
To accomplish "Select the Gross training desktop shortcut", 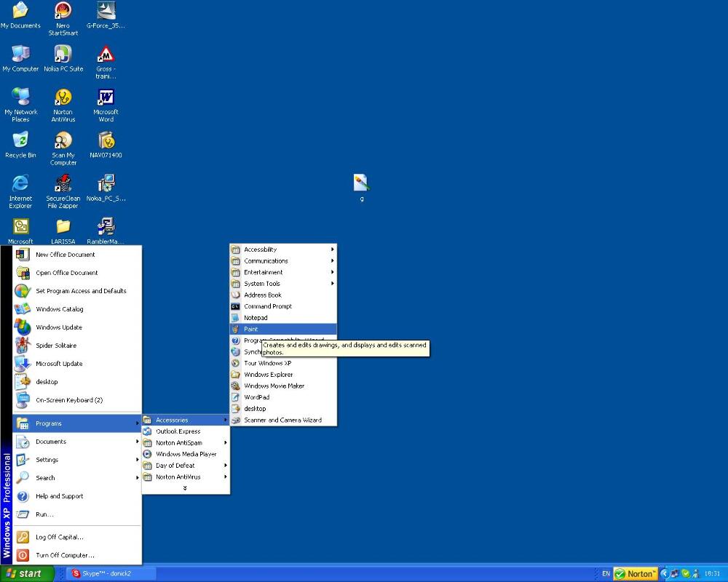I will click(x=106, y=62).
